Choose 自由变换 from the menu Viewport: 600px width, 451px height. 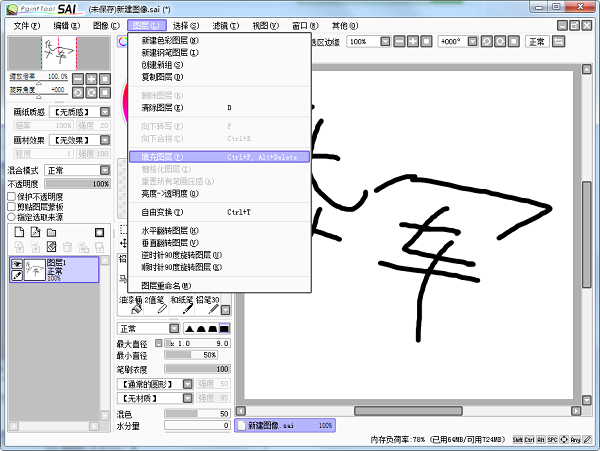219,212
